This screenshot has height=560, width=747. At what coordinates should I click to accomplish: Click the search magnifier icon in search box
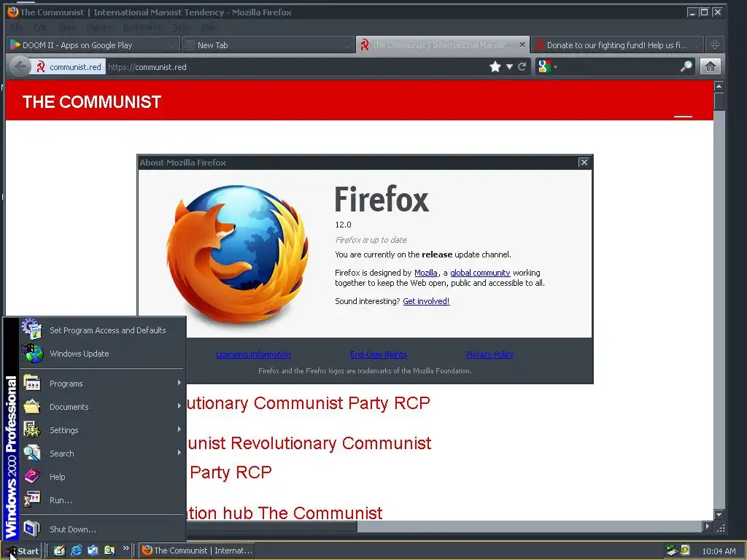tap(686, 66)
